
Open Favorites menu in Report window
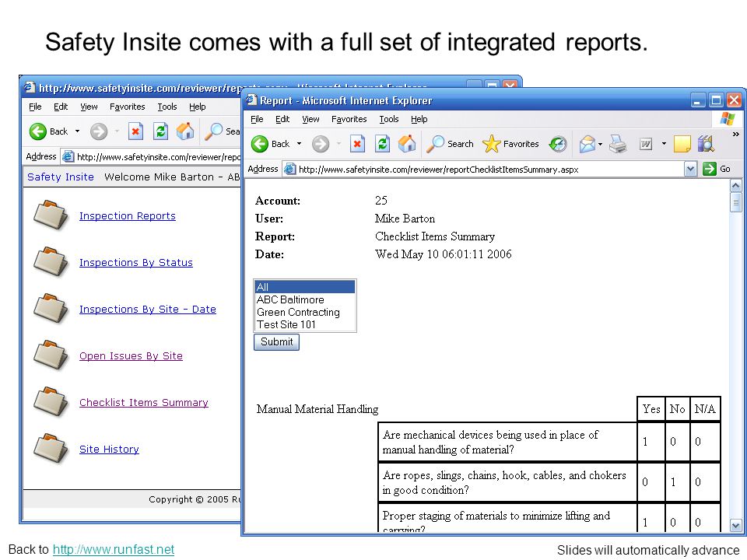(349, 119)
